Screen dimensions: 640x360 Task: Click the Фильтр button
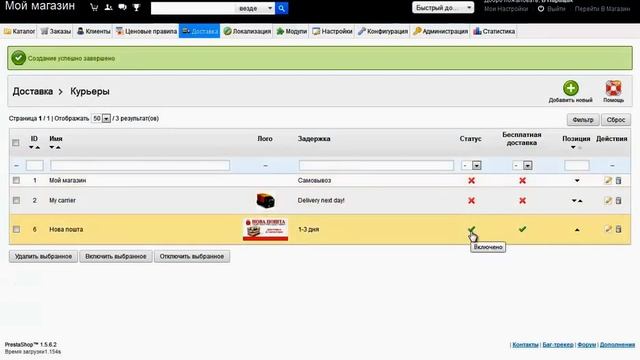[583, 120]
